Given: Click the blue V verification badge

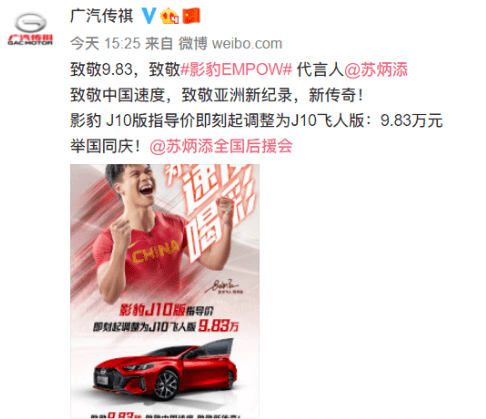Looking at the screenshot, I should pos(149,15).
